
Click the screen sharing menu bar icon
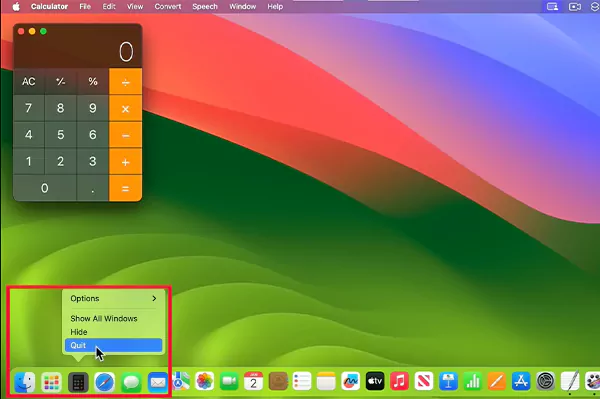click(552, 7)
